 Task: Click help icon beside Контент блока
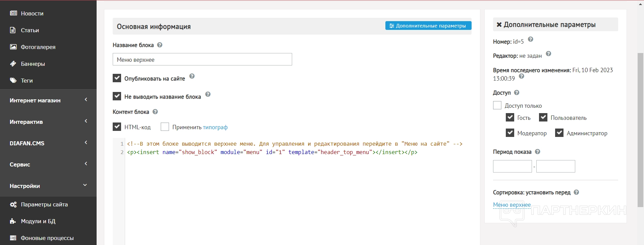point(155,112)
